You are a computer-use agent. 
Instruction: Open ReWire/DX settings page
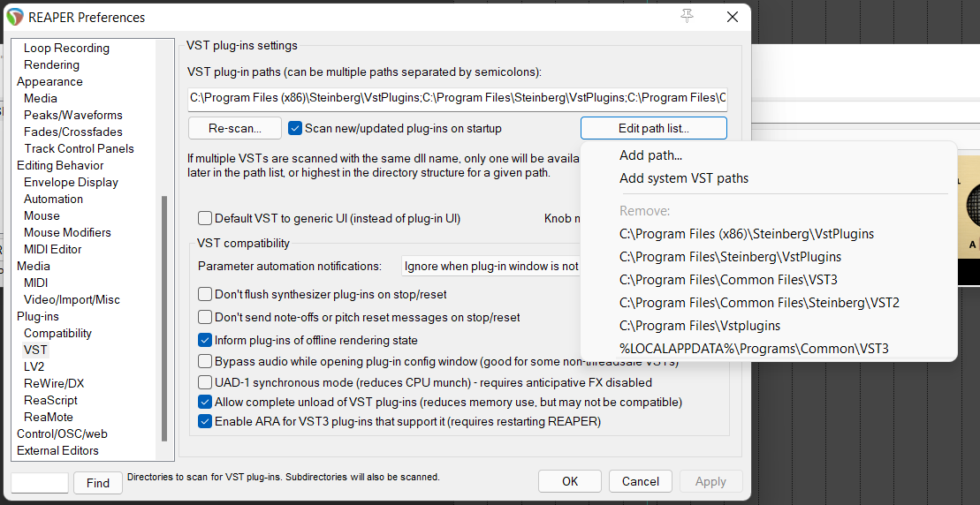pos(54,383)
